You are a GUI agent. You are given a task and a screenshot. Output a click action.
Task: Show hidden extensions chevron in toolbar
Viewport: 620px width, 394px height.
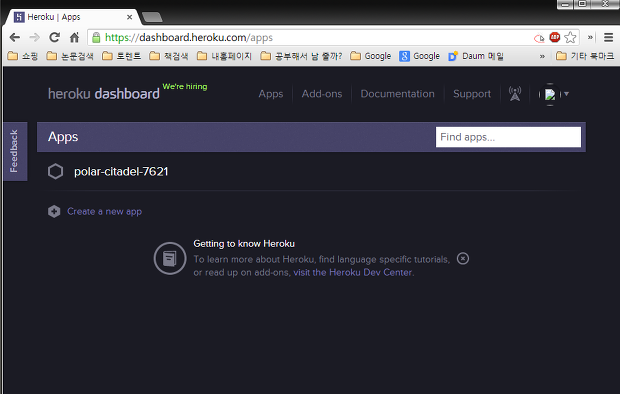(x=590, y=37)
